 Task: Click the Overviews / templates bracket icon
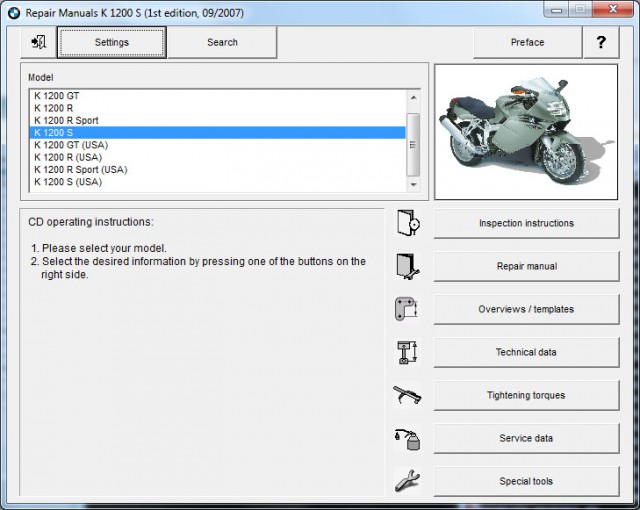click(x=407, y=309)
